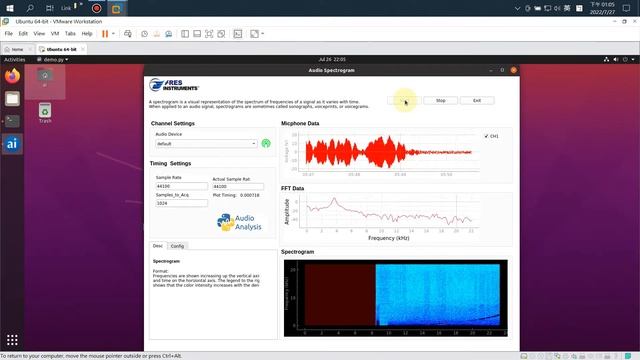Click the Windows Start button

(x=10, y=8)
